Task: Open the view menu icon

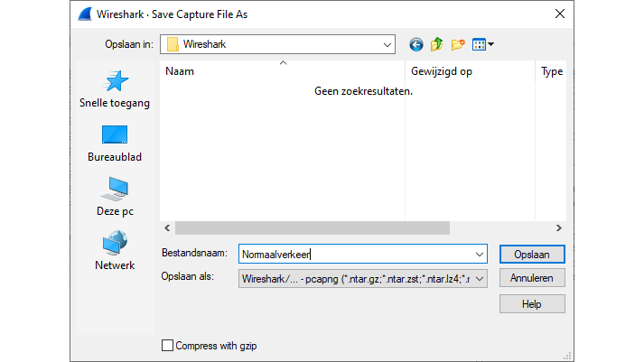Action: [x=482, y=44]
